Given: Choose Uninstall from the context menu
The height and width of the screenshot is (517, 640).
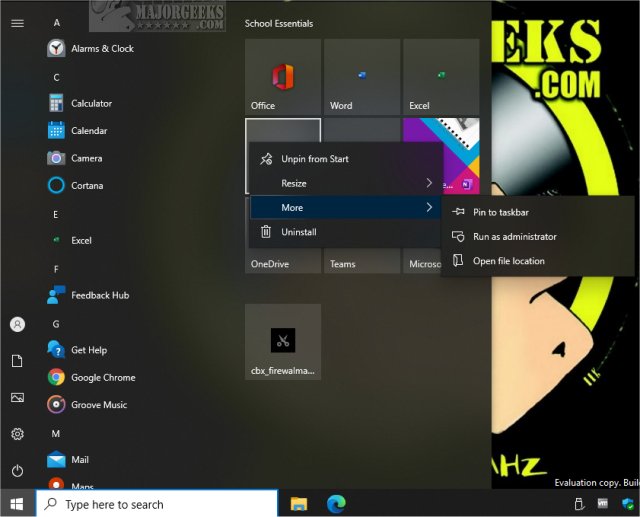Looking at the screenshot, I should click(346, 232).
